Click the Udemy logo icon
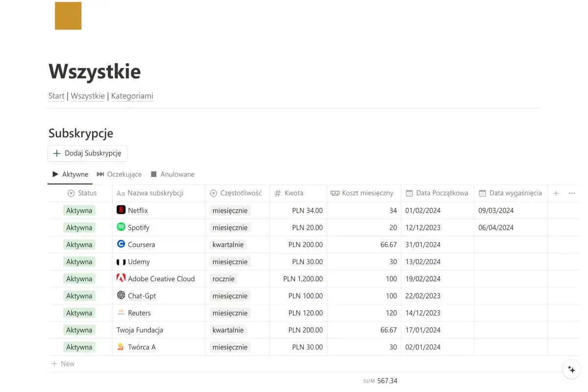Image resolution: width=588 pixels, height=392 pixels. [121, 262]
